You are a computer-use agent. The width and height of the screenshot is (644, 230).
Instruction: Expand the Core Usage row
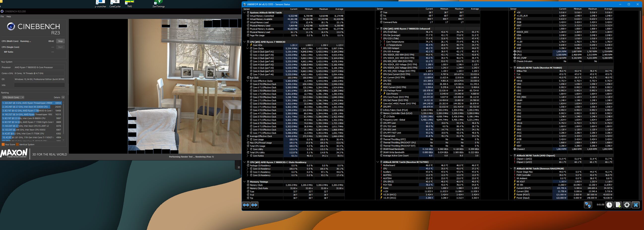(248, 139)
